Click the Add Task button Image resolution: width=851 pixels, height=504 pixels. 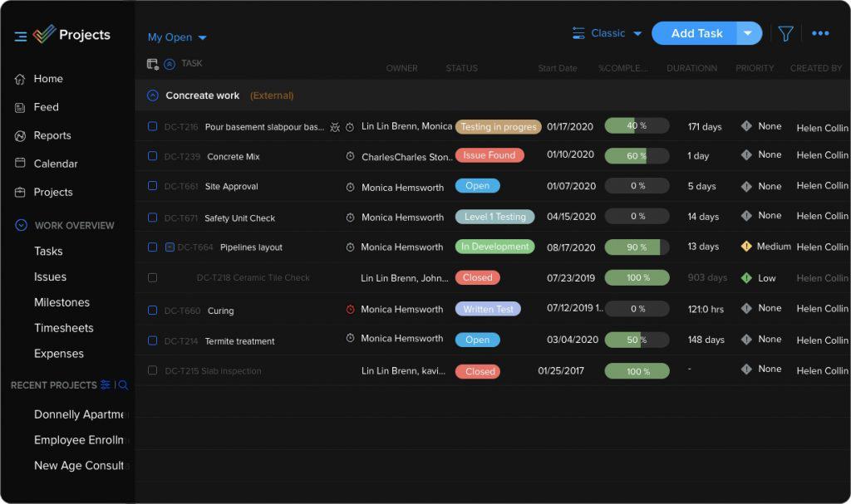(x=696, y=34)
